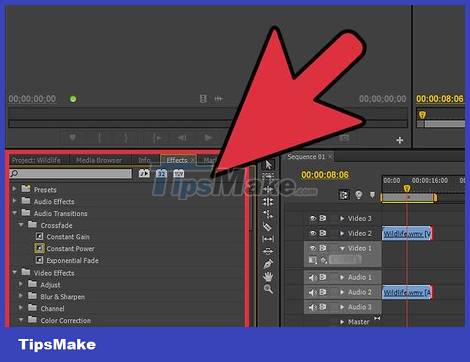Toggle Video 3 track eye visibility
This screenshot has width=470, height=362.
coord(313,218)
